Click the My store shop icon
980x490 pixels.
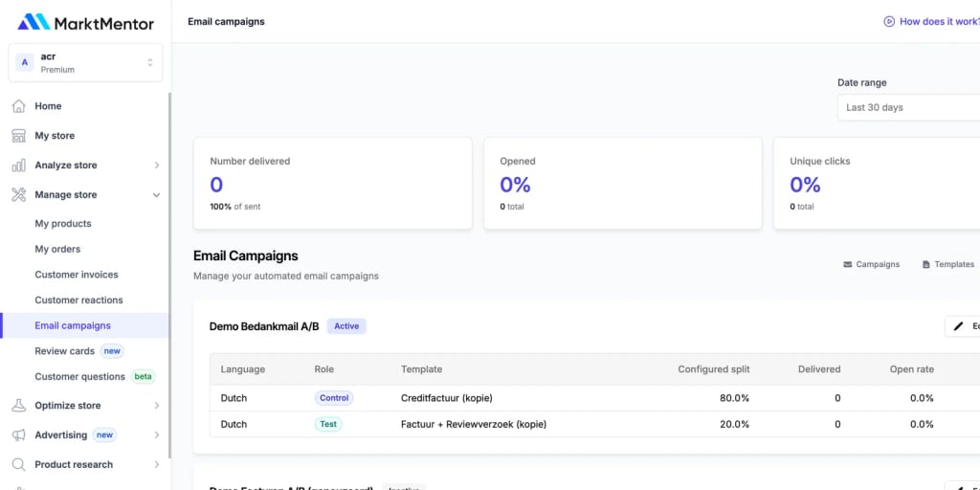[19, 136]
